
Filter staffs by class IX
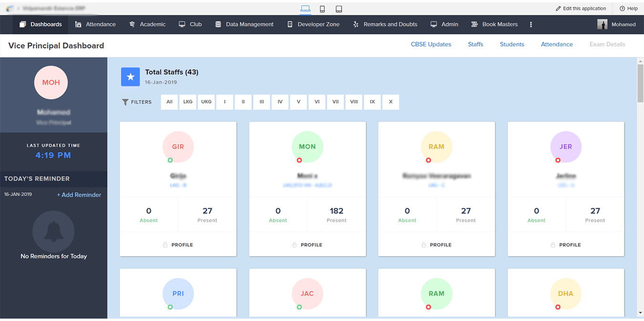pyautogui.click(x=372, y=102)
